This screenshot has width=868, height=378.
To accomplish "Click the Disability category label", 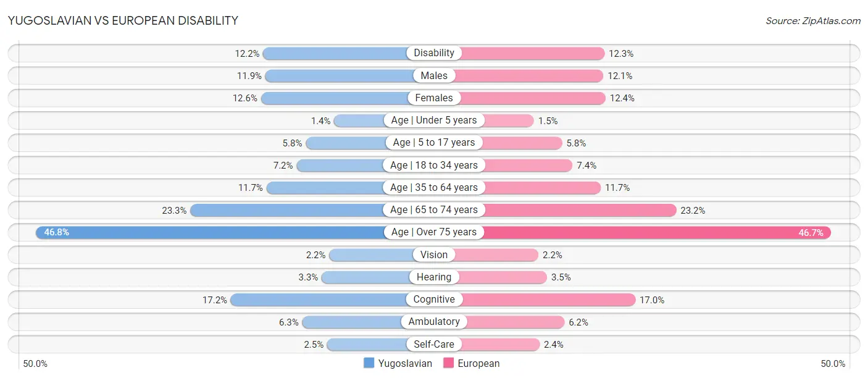I will 434,53.
